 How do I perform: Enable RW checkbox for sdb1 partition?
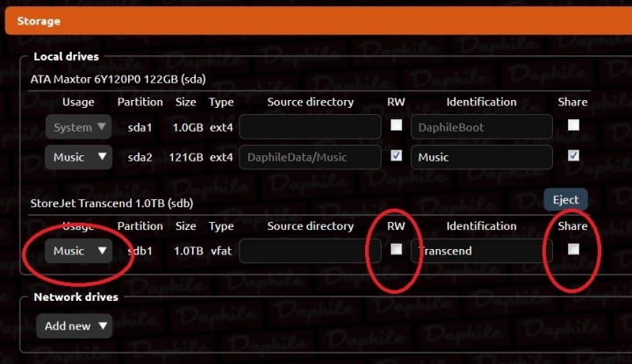coord(396,249)
